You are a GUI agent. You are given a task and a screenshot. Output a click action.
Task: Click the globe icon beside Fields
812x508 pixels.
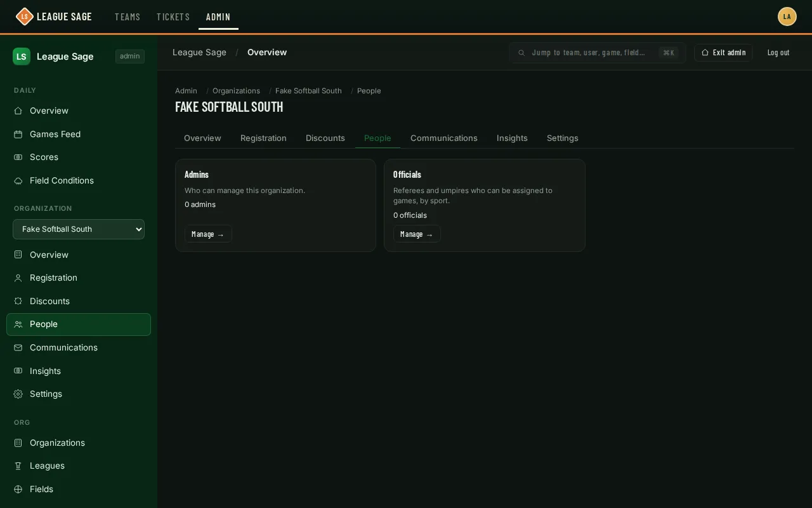(x=18, y=490)
